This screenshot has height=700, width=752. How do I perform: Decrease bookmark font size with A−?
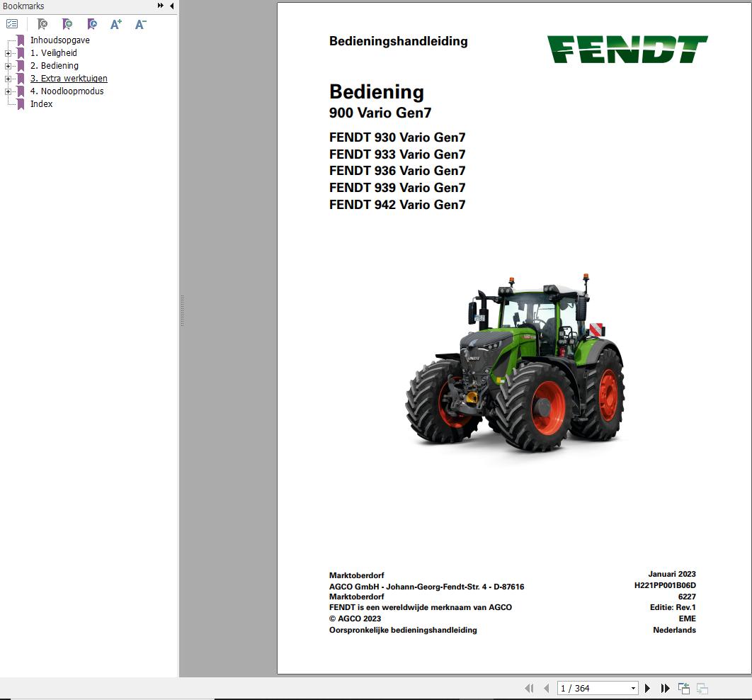click(x=140, y=24)
